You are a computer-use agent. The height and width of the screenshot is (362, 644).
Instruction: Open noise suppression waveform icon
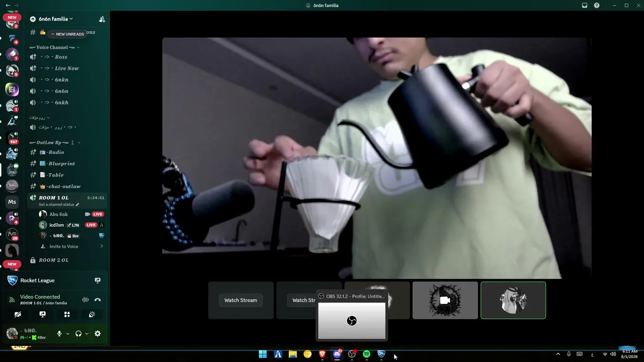pyautogui.click(x=86, y=300)
